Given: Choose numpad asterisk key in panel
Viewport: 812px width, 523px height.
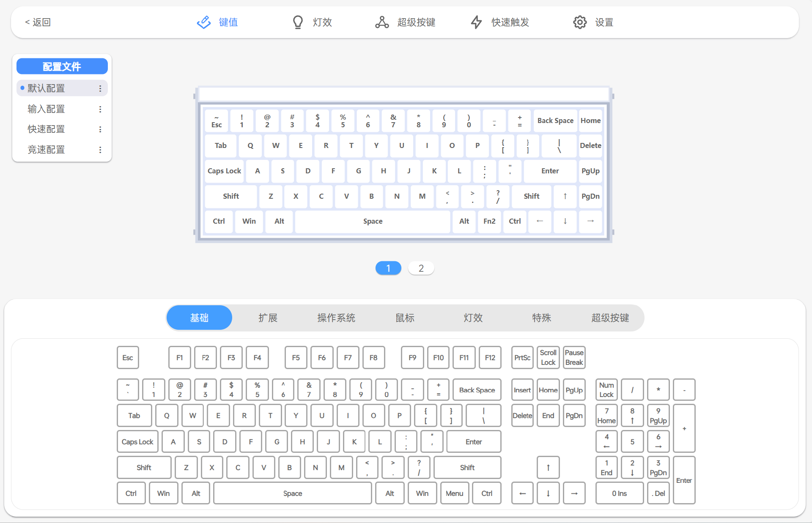Looking at the screenshot, I should [x=658, y=390].
